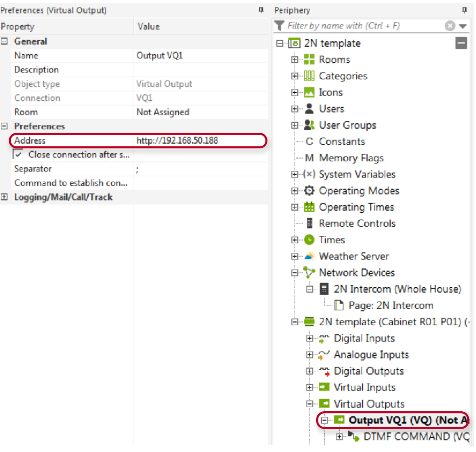Click the filter funnel icon in Periphery
The width and height of the screenshot is (476, 452).
pyautogui.click(x=279, y=26)
